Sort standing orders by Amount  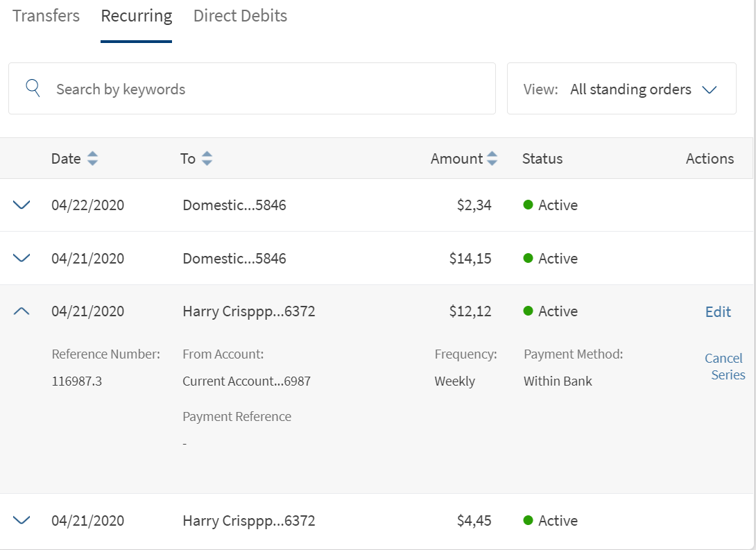click(492, 159)
